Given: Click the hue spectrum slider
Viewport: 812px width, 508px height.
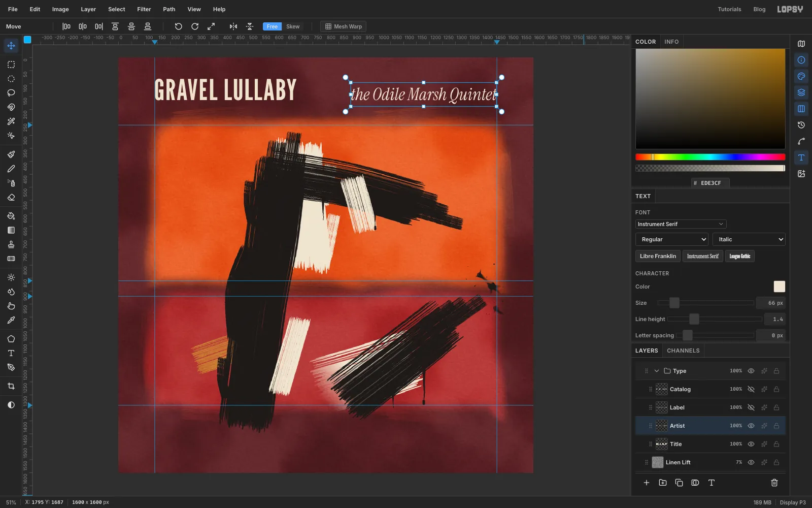Looking at the screenshot, I should tap(710, 157).
